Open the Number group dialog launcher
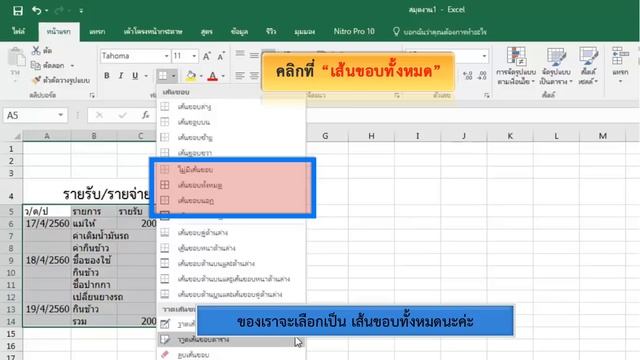 point(487,95)
